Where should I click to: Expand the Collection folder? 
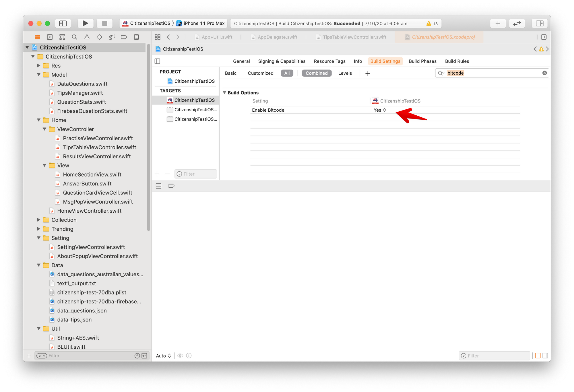(38, 220)
